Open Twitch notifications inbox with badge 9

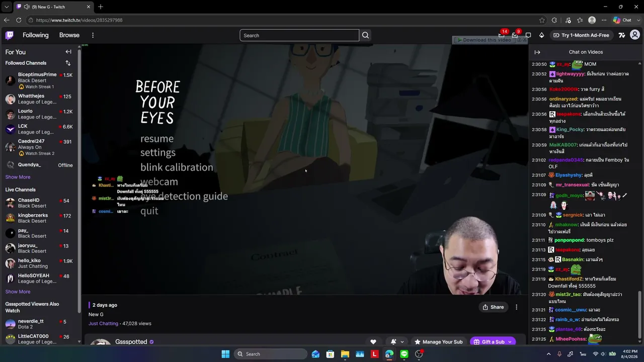pos(515,35)
